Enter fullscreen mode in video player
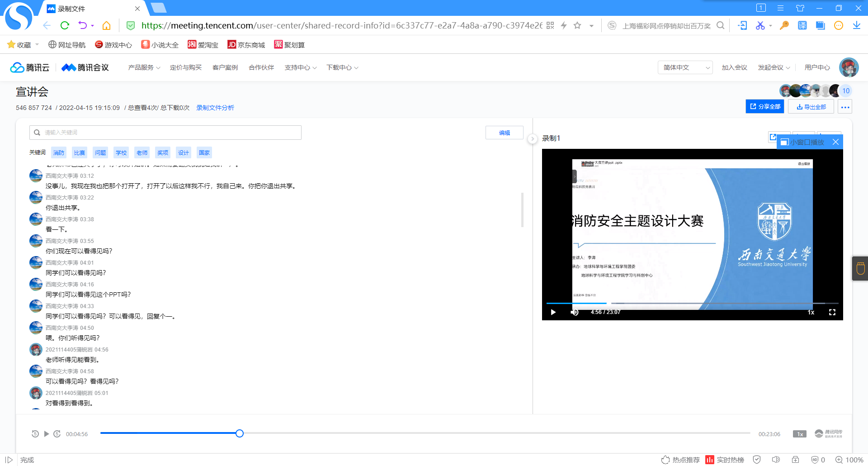Viewport: 868px width, 466px height. click(832, 312)
